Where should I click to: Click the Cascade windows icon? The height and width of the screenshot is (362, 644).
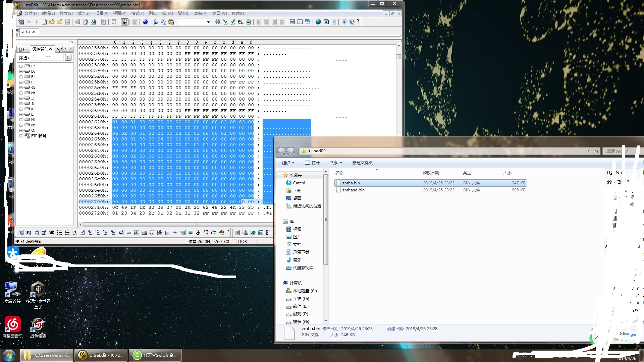[x=308, y=22]
